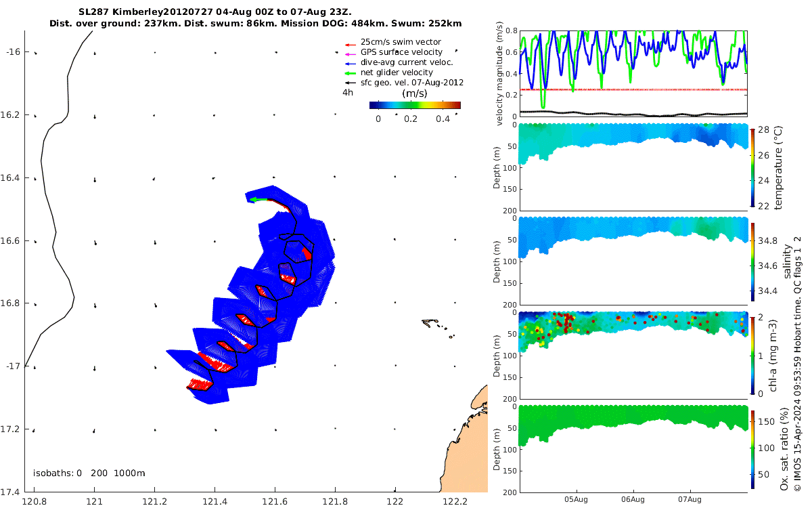Click the '(m/s)' label above the velocity colorbar
Viewport: 812px width, 508px height.
tap(414, 93)
